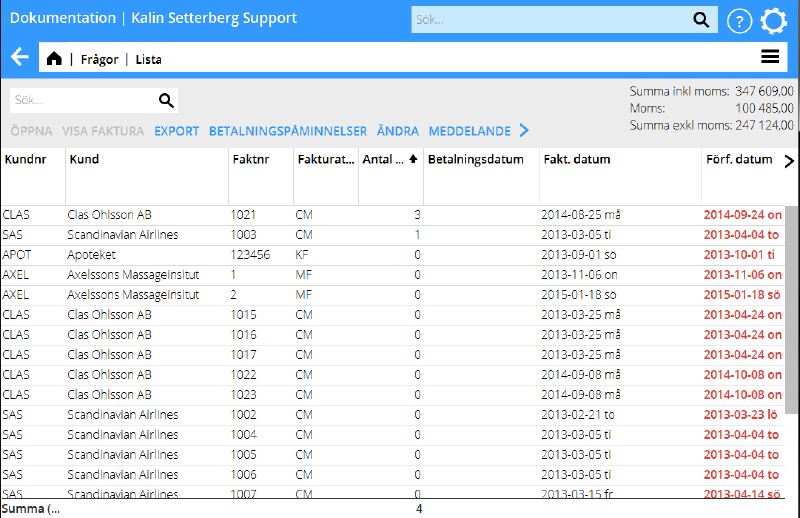Show more toolbar actions chevron
This screenshot has height=518, width=800.
click(524, 131)
